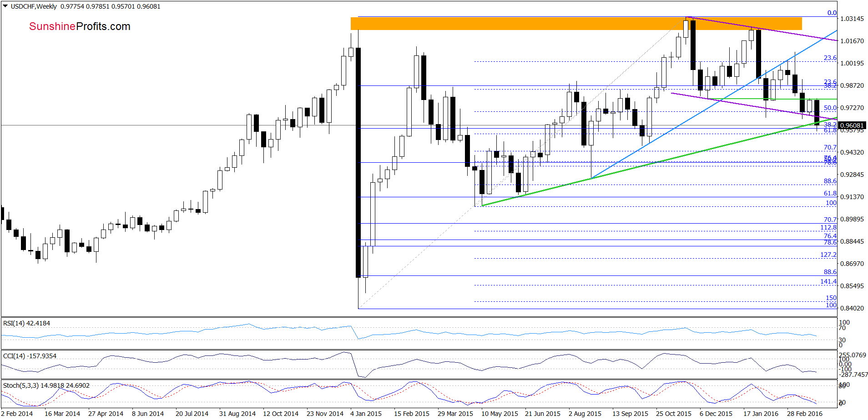The image size is (868, 420).
Task: Click the 21 Jun 2015 date label
Action: pyautogui.click(x=542, y=414)
